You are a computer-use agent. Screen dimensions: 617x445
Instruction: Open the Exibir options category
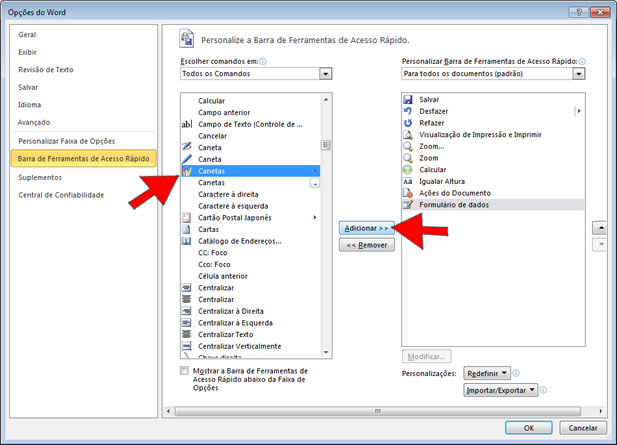(28, 52)
